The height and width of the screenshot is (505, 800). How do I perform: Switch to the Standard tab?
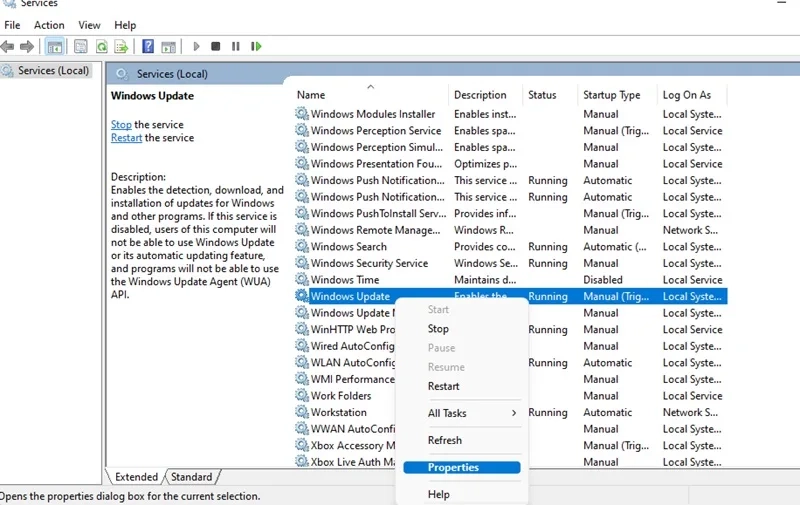(x=192, y=477)
